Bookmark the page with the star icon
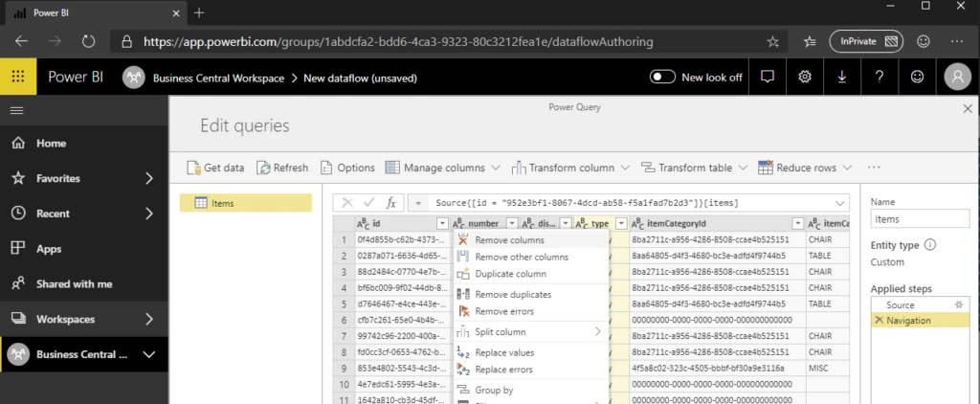 (773, 42)
